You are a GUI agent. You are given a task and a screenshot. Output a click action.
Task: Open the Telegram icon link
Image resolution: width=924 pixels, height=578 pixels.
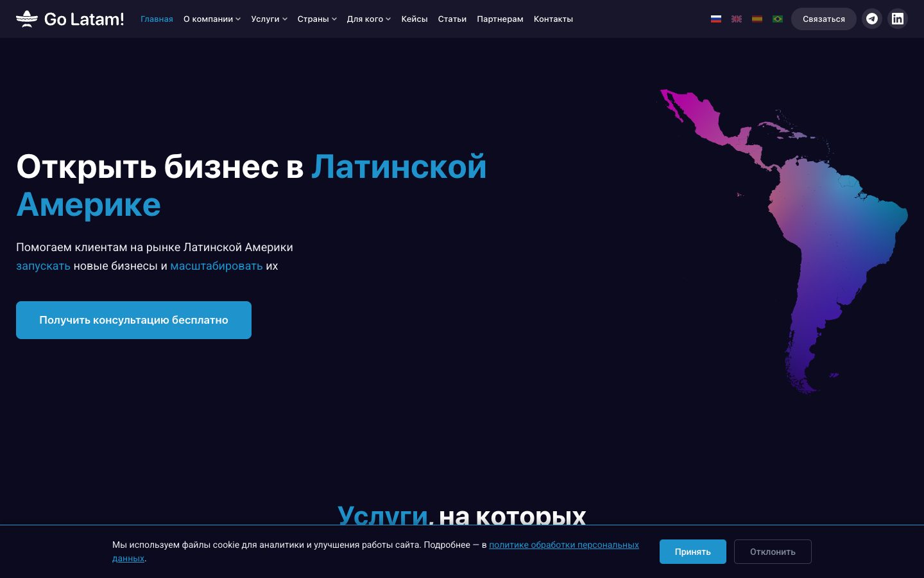pyautogui.click(x=872, y=19)
